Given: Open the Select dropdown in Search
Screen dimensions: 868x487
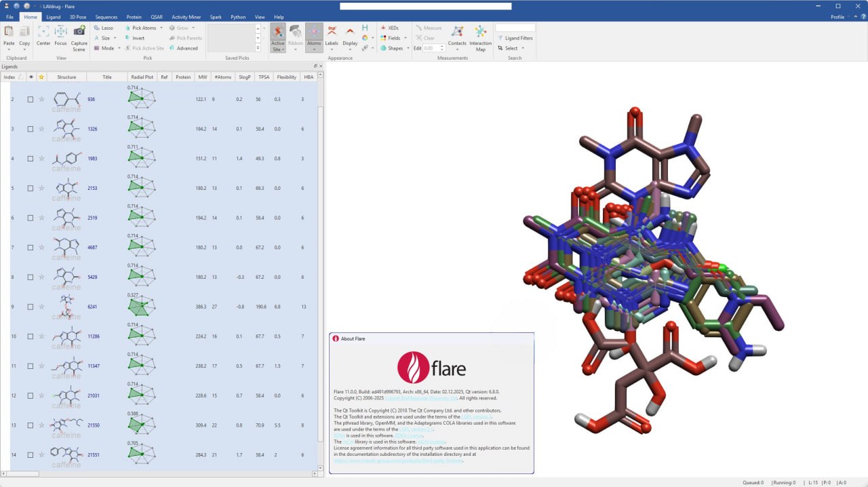Looking at the screenshot, I should click(524, 48).
